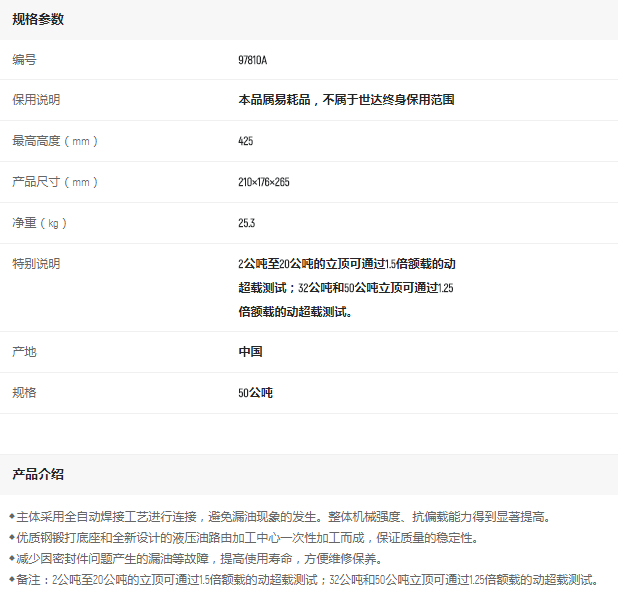618x600 pixels.
Task: Click the 保用说明 row label
Action: click(36, 100)
